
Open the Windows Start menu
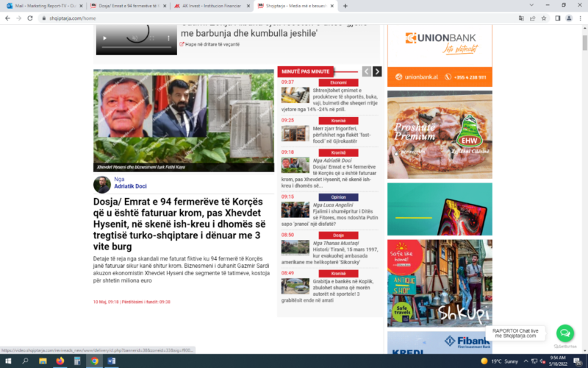[x=7, y=361]
